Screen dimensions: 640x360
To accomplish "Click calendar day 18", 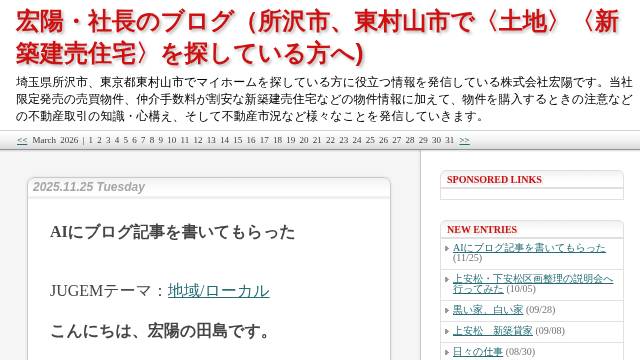I will pyautogui.click(x=278, y=140).
